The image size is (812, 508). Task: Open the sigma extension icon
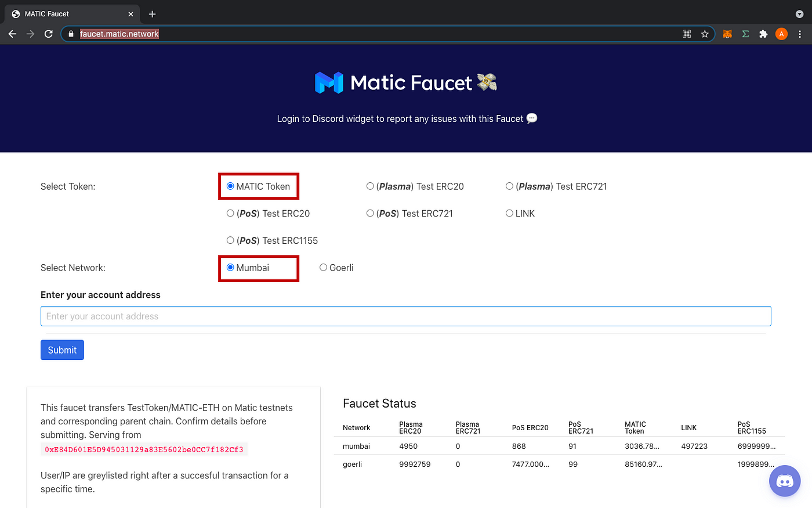[745, 34]
